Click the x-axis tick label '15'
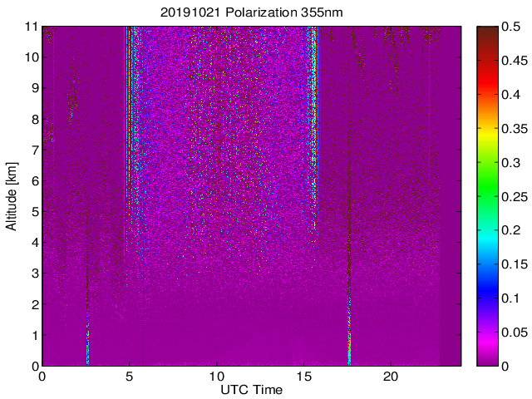This screenshot has width=532, height=399. (303, 377)
